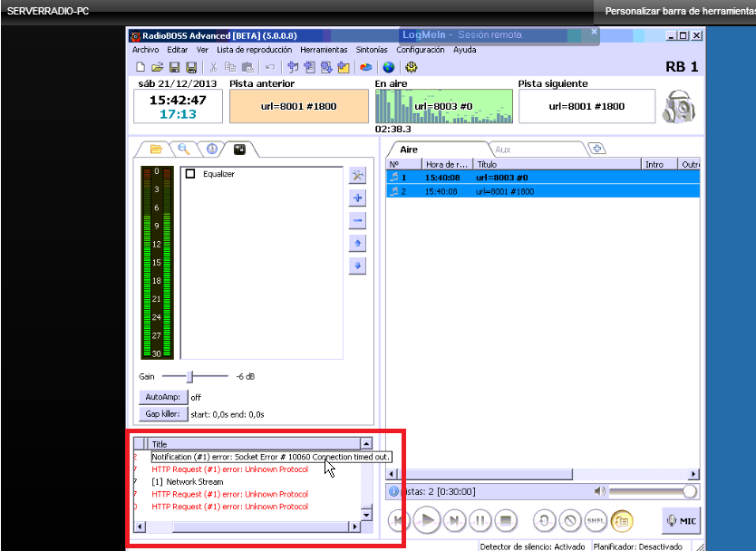Open the pie chart report icon

[366, 67]
